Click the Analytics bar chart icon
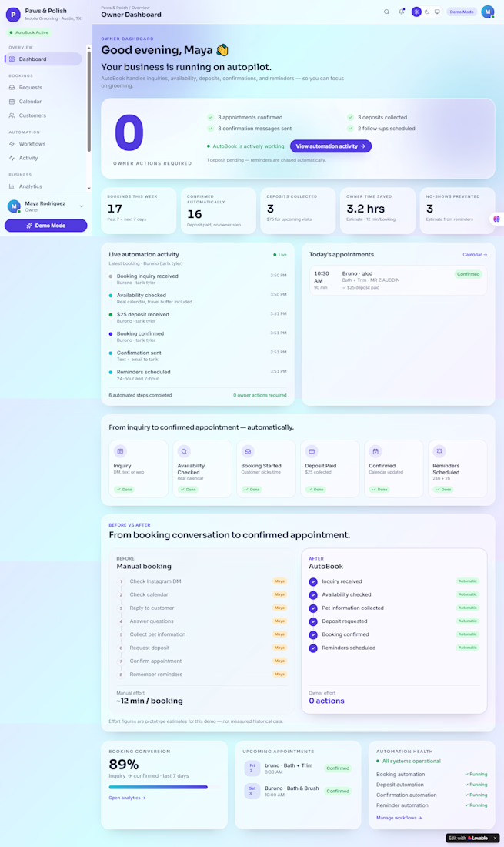This screenshot has height=847, width=504. 12,186
